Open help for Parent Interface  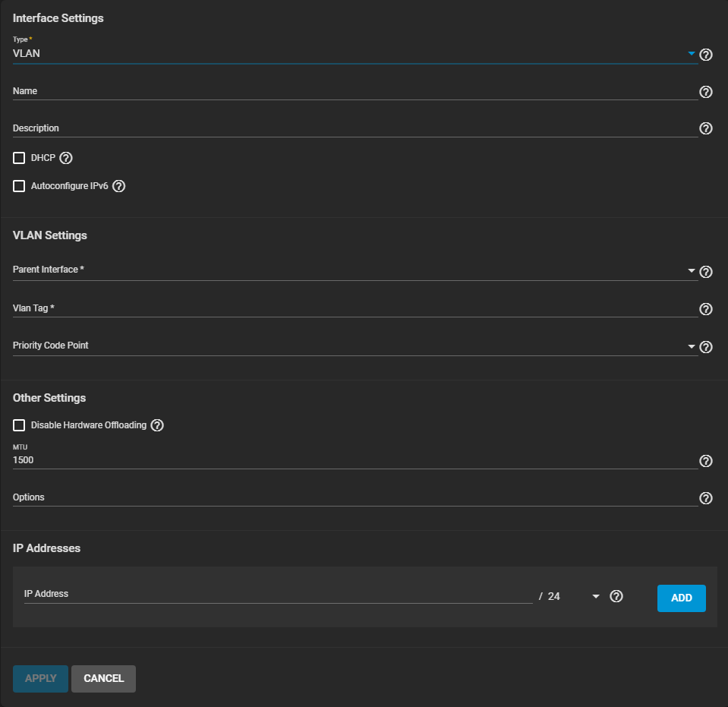(705, 272)
